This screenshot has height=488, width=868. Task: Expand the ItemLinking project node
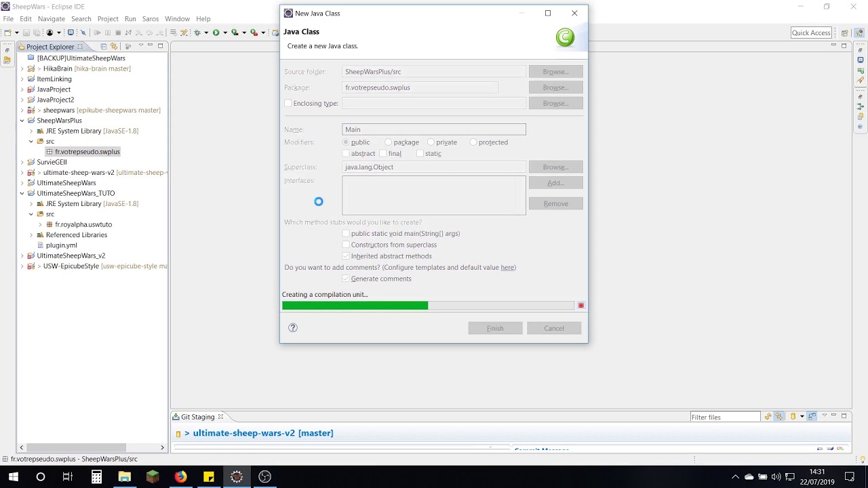coord(22,79)
